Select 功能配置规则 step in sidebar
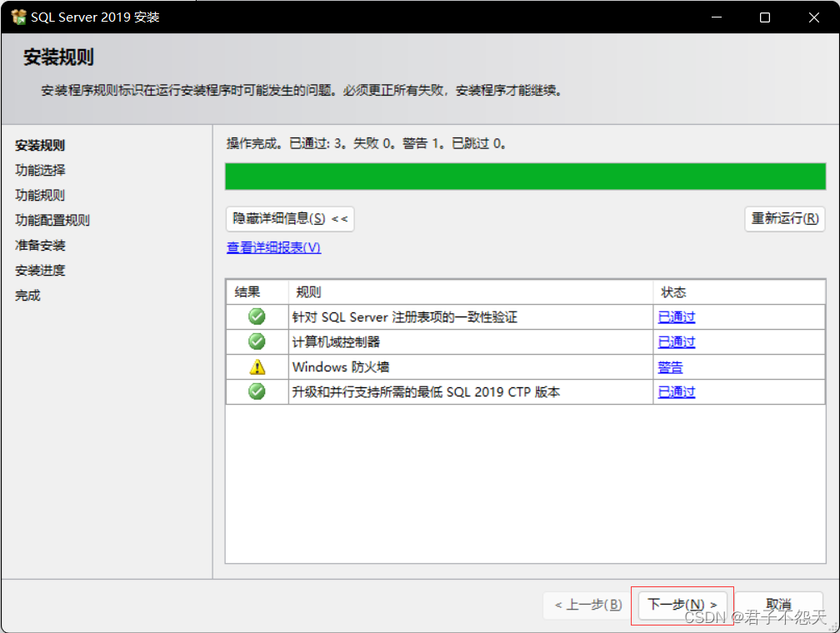The image size is (840, 633). pyautogui.click(x=52, y=220)
